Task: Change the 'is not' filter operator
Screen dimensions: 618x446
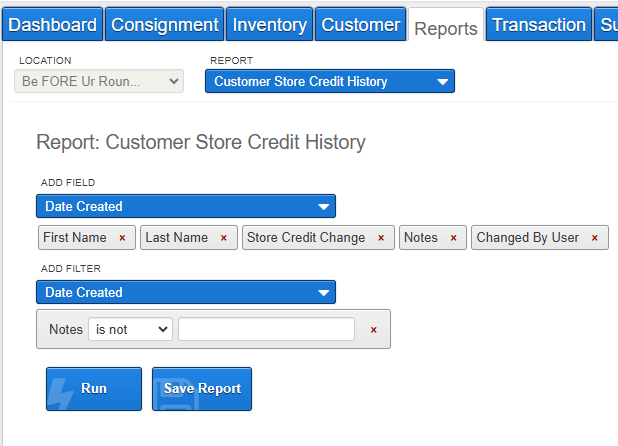Action: pyautogui.click(x=130, y=329)
